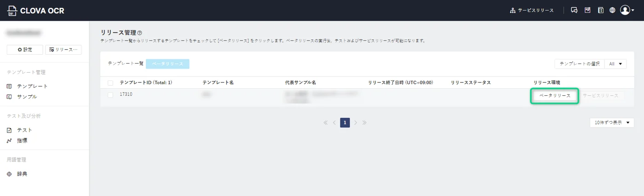The image size is (644, 196).
Task: Click the 設定 settings button
Action: point(25,50)
